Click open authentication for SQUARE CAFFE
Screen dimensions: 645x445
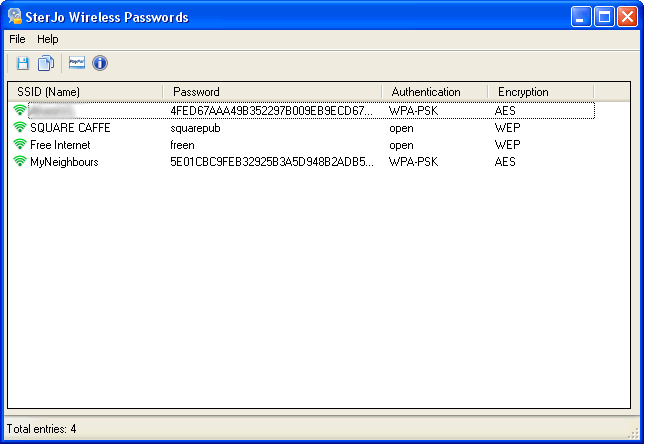[401, 128]
